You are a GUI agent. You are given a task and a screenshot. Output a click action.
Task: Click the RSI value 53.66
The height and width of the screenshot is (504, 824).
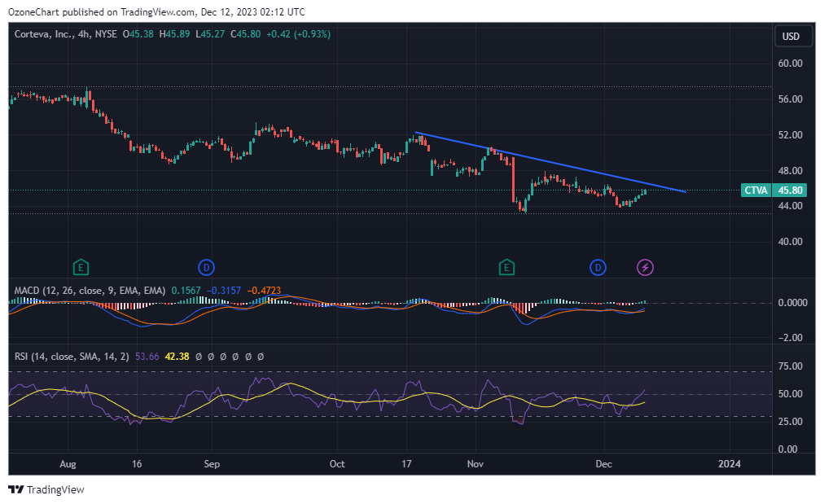click(147, 357)
